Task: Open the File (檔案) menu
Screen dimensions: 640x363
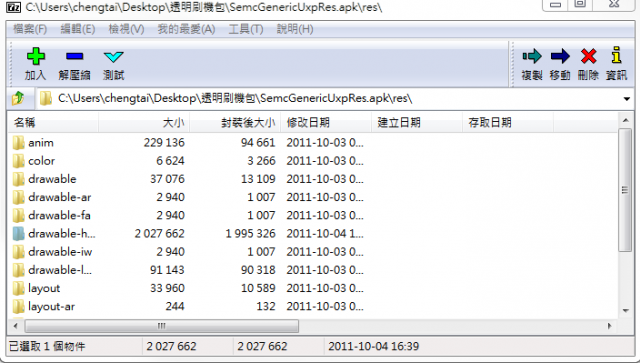Action: coord(30,29)
